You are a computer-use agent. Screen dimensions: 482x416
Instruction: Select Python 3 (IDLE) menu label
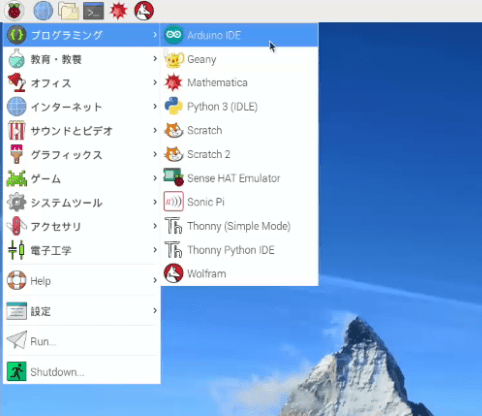[x=222, y=107]
